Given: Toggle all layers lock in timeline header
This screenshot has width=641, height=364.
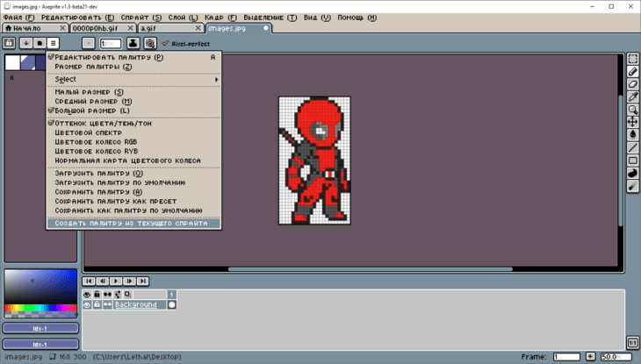Looking at the screenshot, I should pyautogui.click(x=97, y=294).
